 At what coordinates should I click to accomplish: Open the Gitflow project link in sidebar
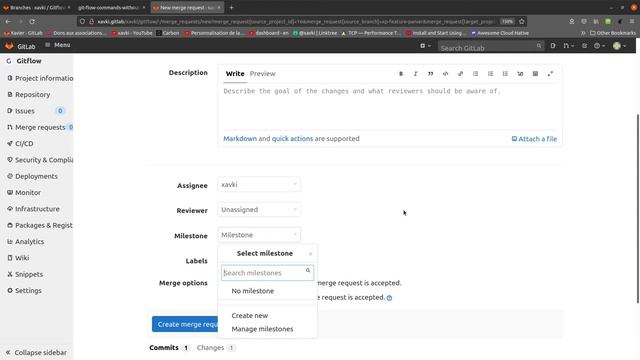point(29,61)
